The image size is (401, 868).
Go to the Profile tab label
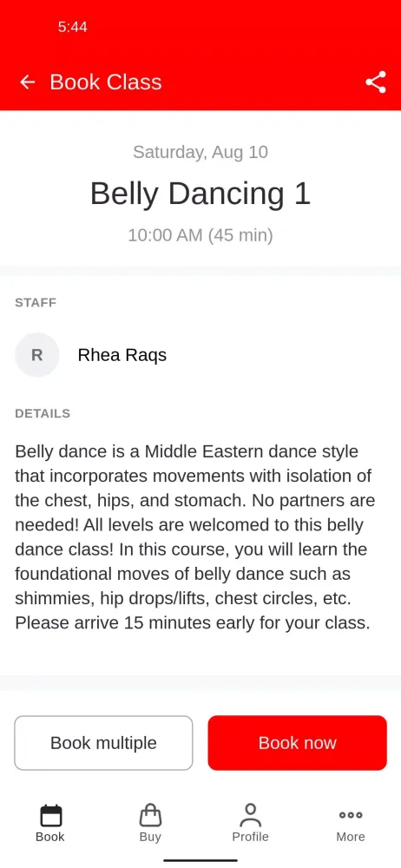click(x=250, y=837)
